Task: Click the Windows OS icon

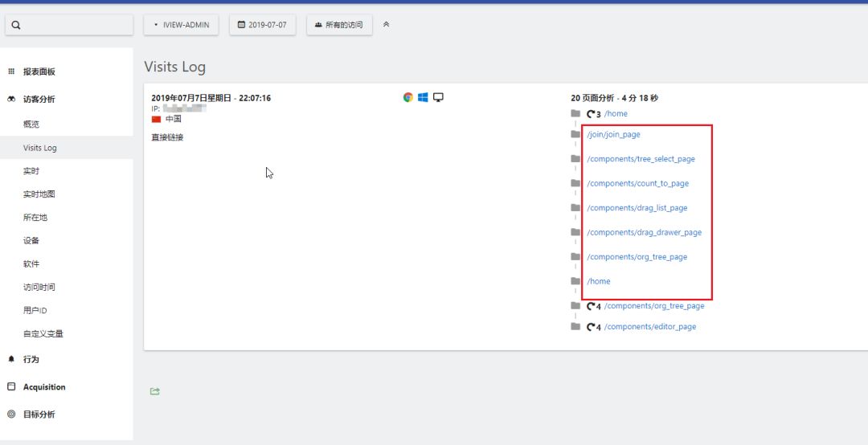Action: coord(423,97)
